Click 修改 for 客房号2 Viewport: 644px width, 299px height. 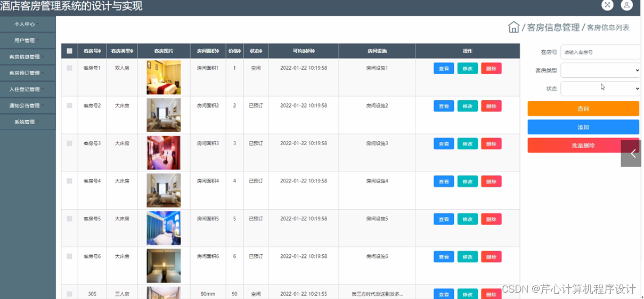coord(468,106)
